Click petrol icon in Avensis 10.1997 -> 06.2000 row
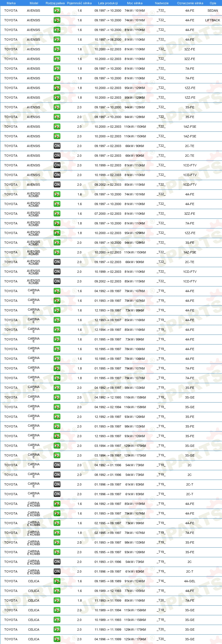The height and width of the screenshot is (644, 222). 57,40
